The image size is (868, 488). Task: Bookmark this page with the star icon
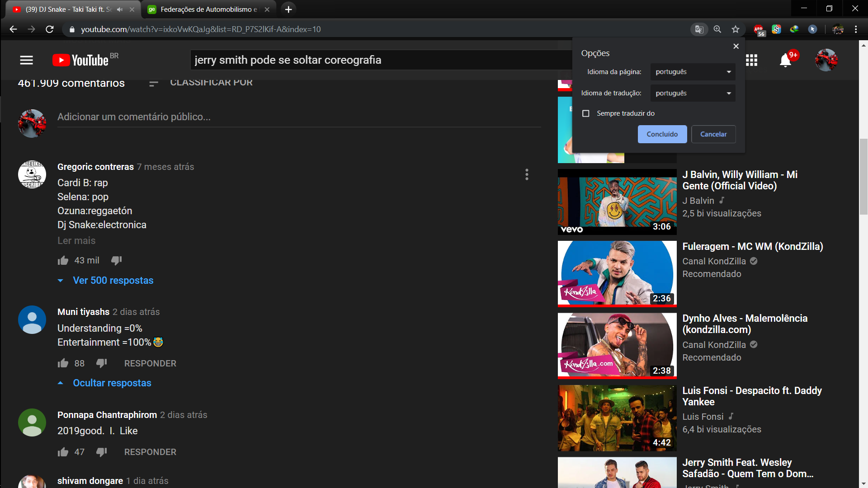click(x=736, y=29)
